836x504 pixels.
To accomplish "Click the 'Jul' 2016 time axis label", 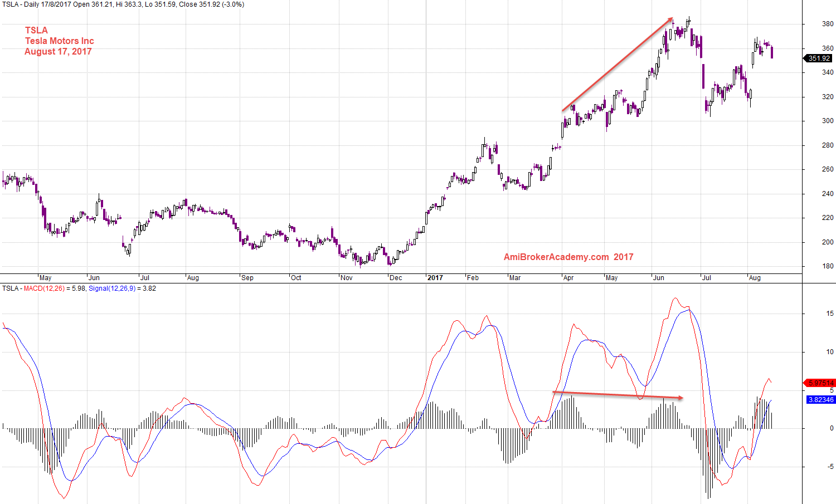I will pos(144,278).
